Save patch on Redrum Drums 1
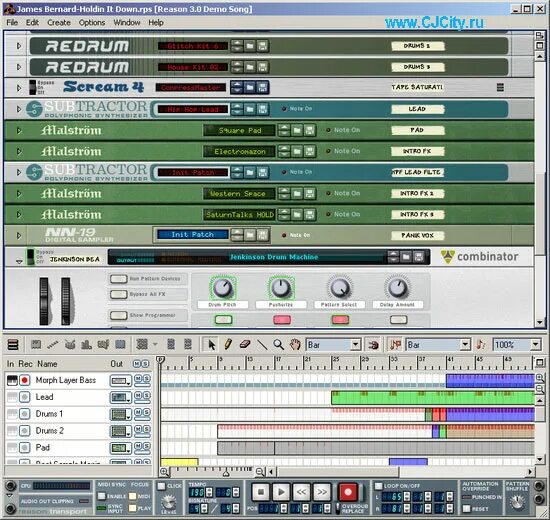Image resolution: width=550 pixels, height=520 pixels. pos(262,46)
